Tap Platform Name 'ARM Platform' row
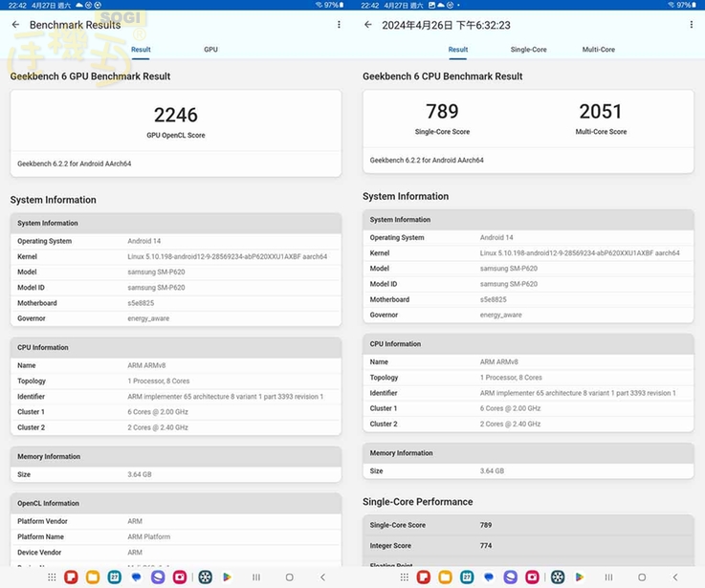Screen dimensions: 705x588 176,536
